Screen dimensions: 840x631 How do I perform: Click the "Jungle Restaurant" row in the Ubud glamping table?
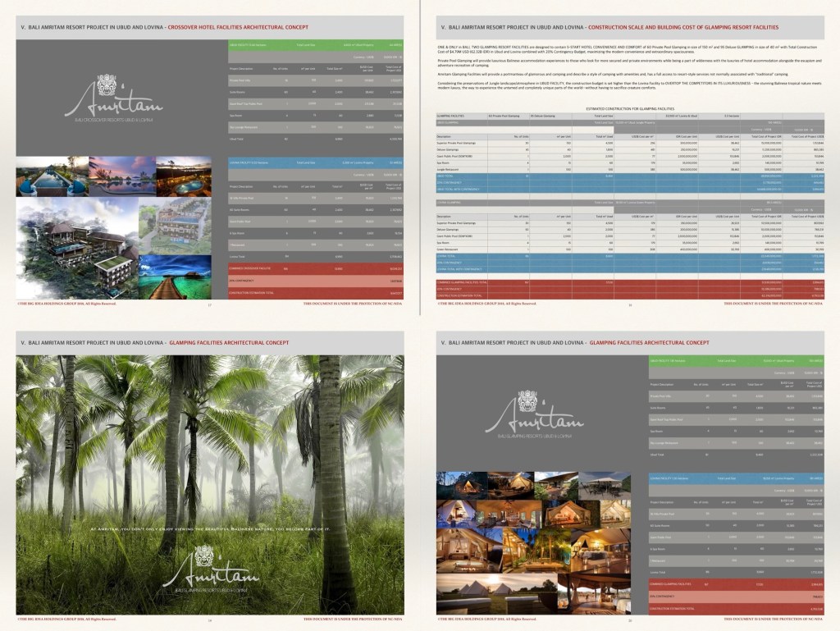tap(630, 169)
